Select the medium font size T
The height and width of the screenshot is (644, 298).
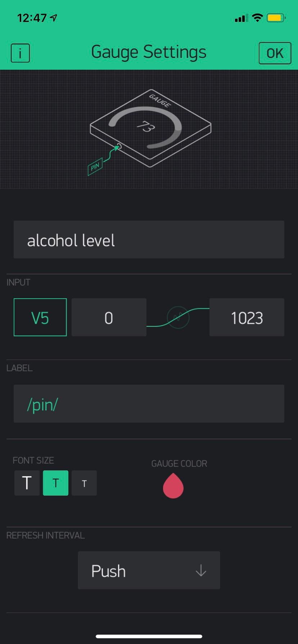pos(56,483)
